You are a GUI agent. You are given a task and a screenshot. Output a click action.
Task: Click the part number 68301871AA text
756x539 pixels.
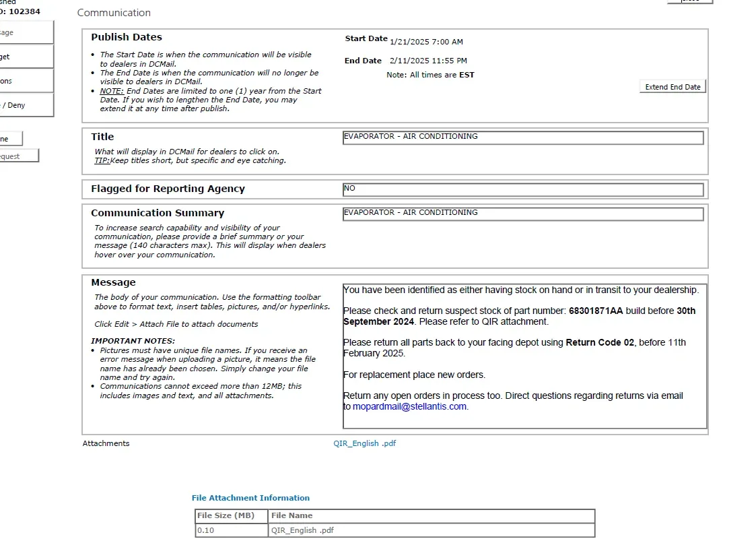coord(596,311)
